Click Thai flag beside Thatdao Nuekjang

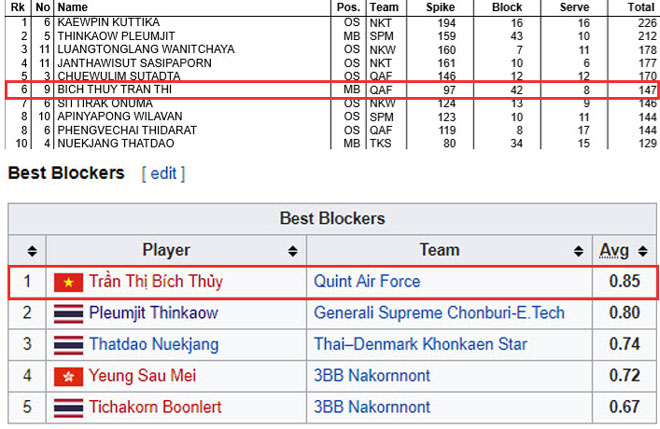tap(68, 345)
